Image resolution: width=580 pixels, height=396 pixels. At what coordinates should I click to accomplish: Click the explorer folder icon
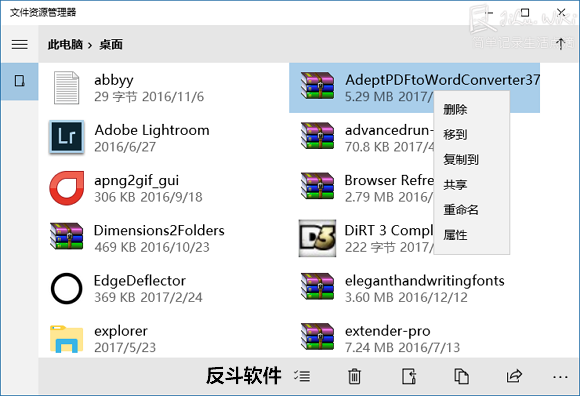click(x=67, y=338)
